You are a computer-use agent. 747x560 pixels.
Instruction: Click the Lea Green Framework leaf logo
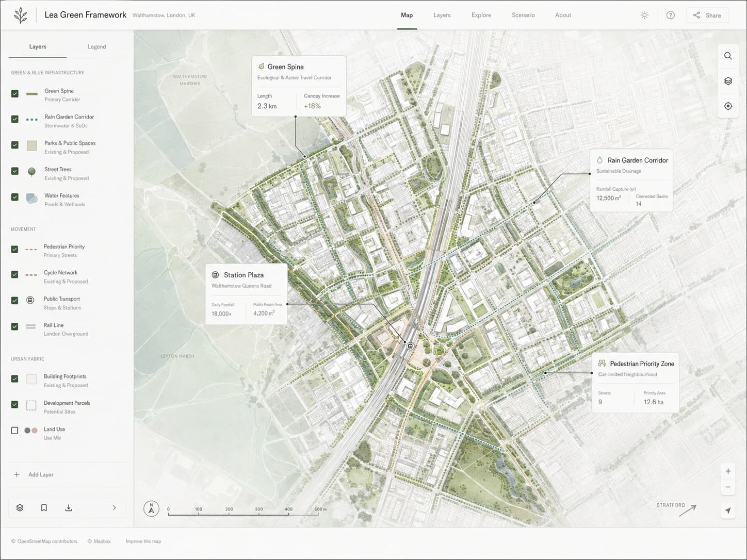(x=21, y=15)
